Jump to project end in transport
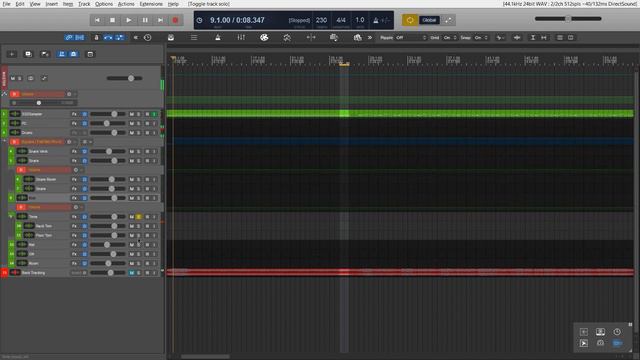 pyautogui.click(x=160, y=20)
